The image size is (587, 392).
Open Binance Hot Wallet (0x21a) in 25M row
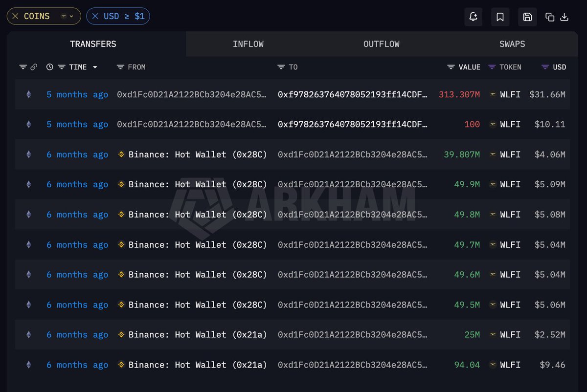(198, 335)
